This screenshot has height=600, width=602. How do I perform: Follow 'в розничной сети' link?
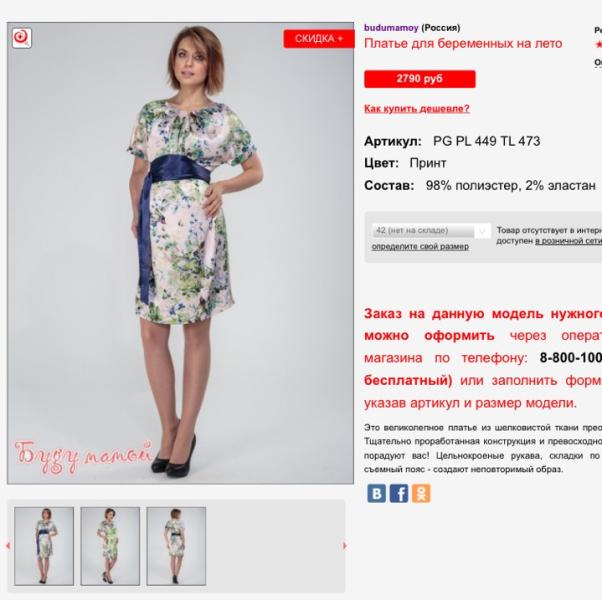568,241
